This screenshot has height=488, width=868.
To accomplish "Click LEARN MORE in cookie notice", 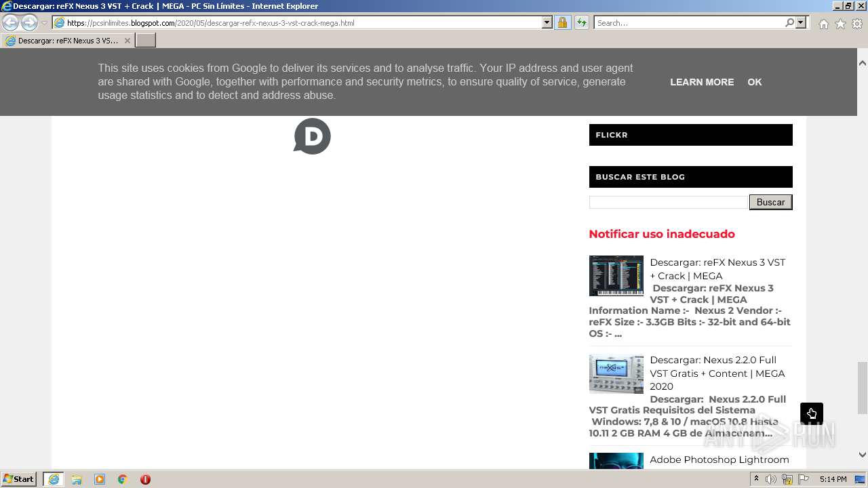I will (x=702, y=82).
